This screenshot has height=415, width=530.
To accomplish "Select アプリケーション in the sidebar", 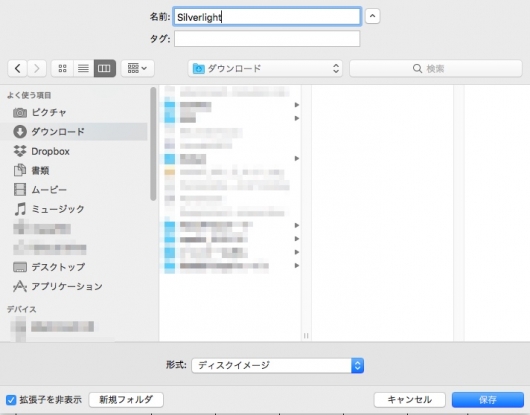I will (74, 286).
